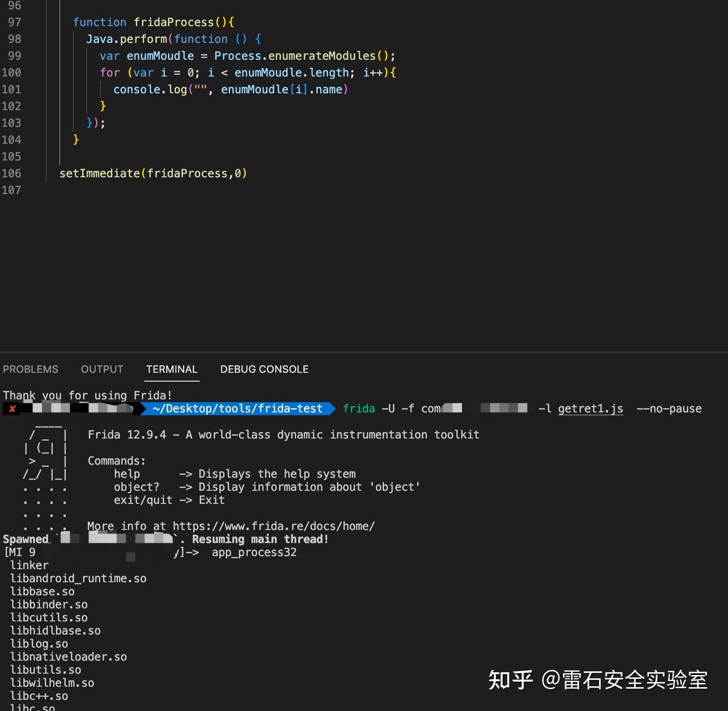Click the setImmediate call on line 106
The width and height of the screenshot is (728, 711).
(x=98, y=173)
